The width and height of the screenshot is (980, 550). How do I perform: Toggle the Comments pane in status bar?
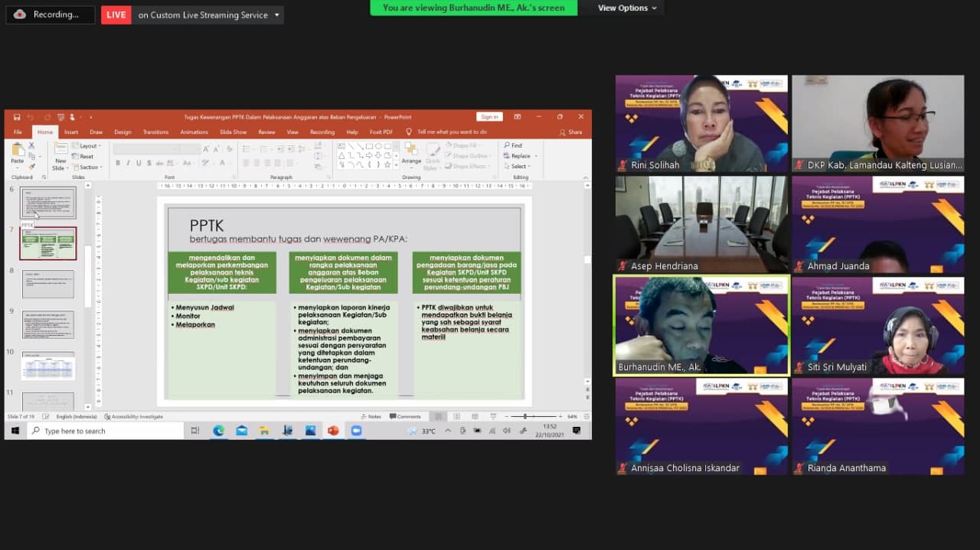click(405, 416)
